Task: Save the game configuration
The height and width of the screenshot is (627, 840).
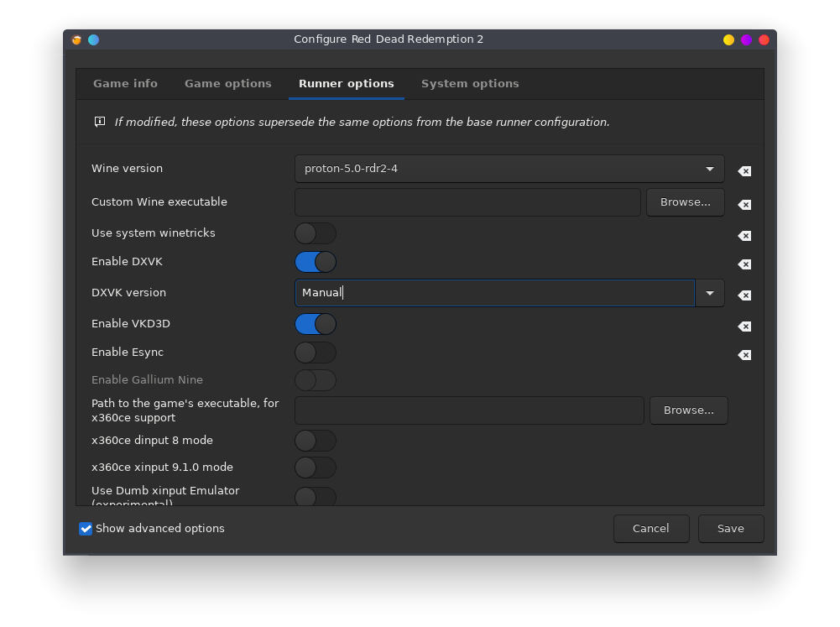Action: click(731, 529)
